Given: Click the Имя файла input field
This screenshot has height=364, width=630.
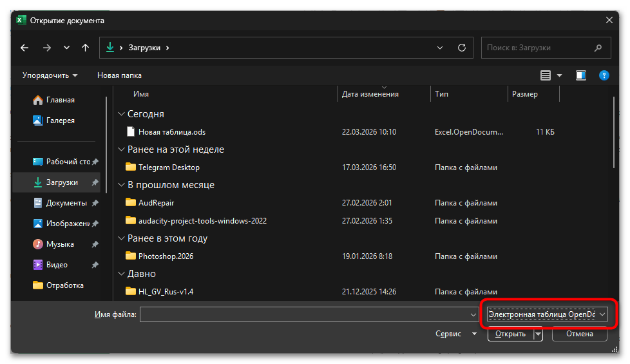Looking at the screenshot, I should [x=304, y=314].
